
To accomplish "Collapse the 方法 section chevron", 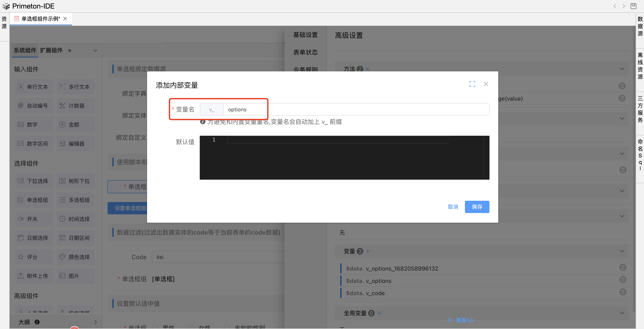I will [x=622, y=69].
